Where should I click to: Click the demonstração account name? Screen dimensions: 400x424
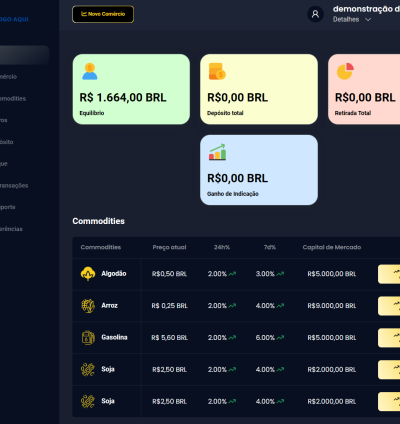(x=366, y=9)
